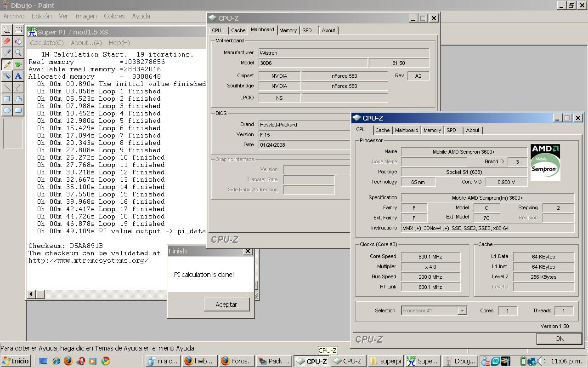
Task: Switch to Memory tab in front CPU-Z
Action: click(x=432, y=130)
